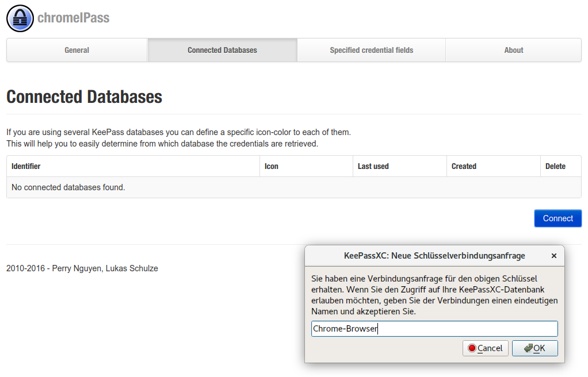
Task: Click the footer text '2010-2016 - Perry Nguyen, Lukas Schulze'
Action: pos(82,268)
